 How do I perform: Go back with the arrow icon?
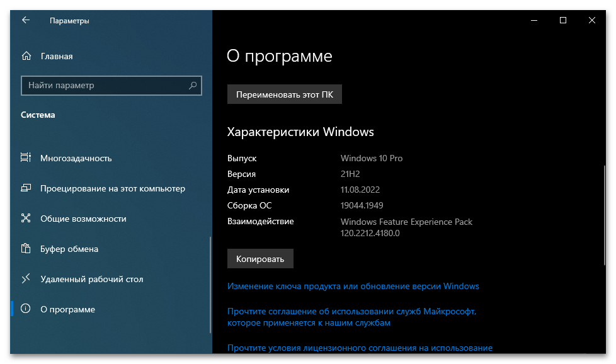26,20
